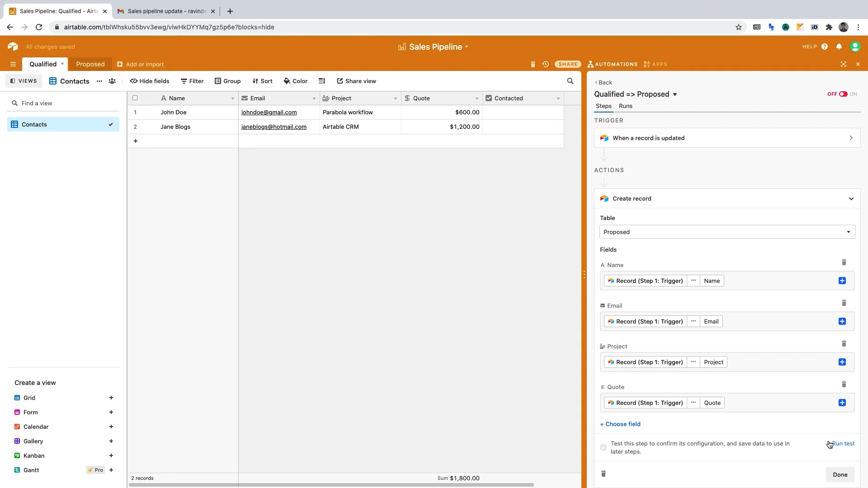Open collaborators icon next to Contacts
The width and height of the screenshot is (868, 488).
pyautogui.click(x=112, y=81)
